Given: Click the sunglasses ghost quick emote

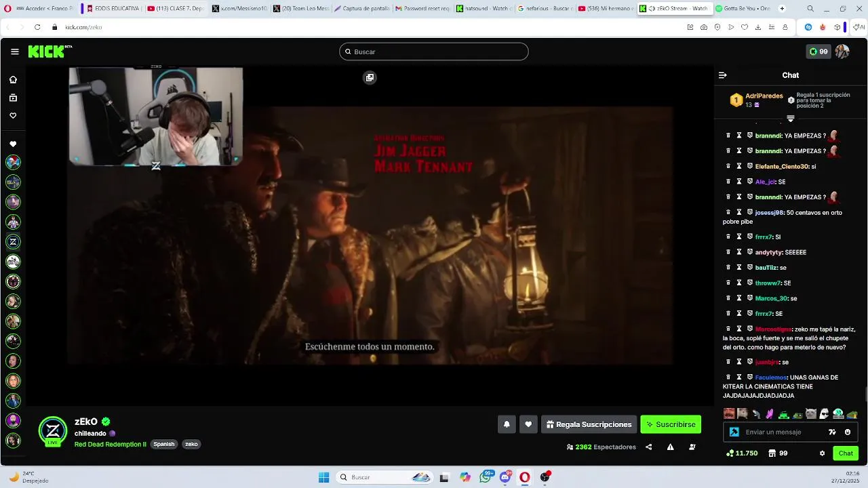Looking at the screenshot, I should coord(824,413).
